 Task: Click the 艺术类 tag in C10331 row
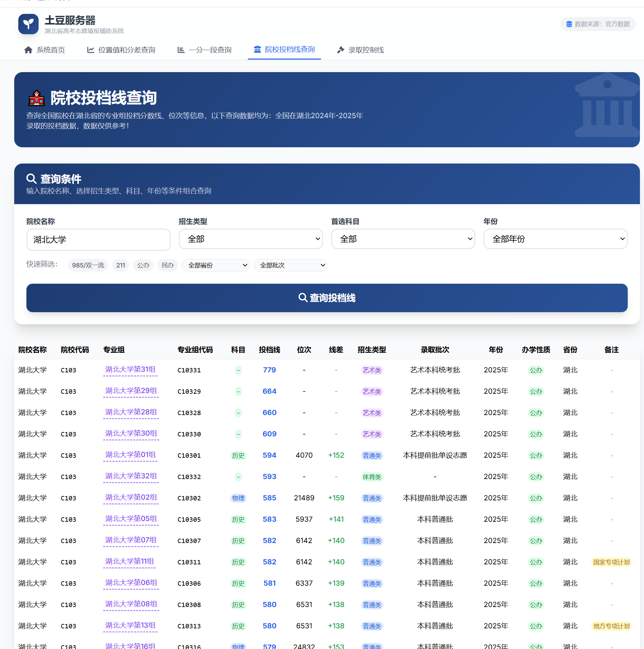(372, 370)
